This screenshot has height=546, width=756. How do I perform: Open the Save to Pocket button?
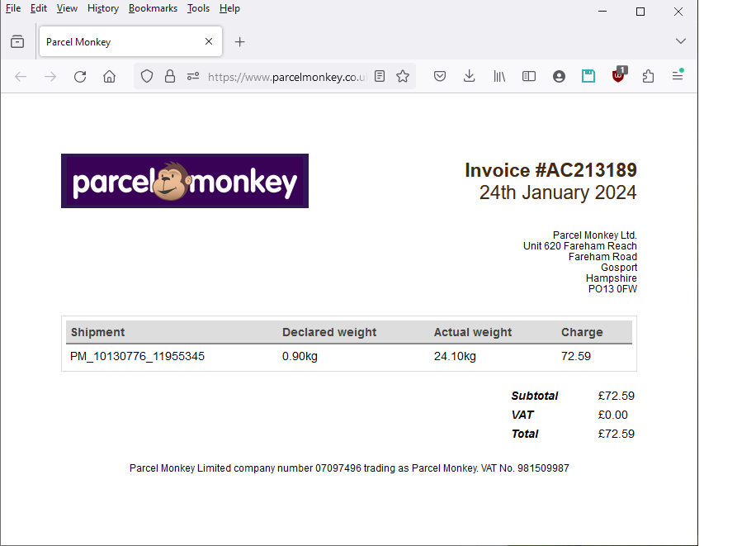coord(440,77)
